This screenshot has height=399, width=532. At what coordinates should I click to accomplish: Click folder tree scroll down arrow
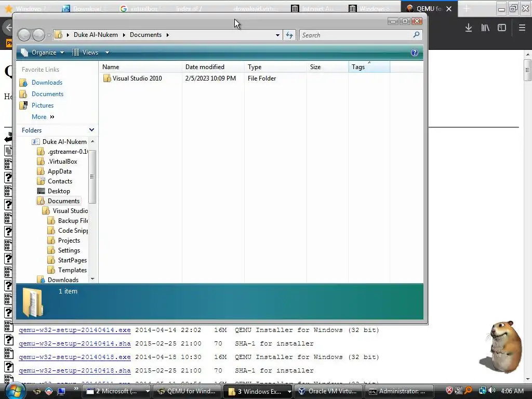tap(92, 279)
